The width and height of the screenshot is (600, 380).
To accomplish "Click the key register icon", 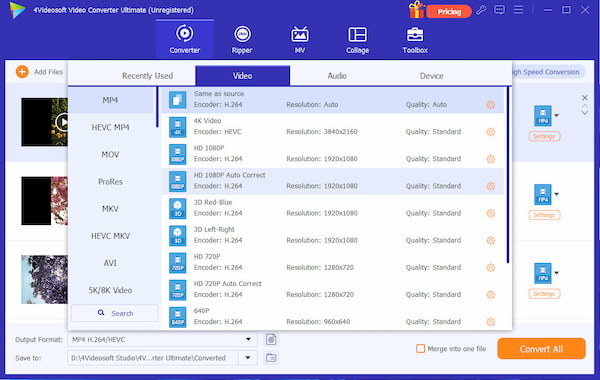I will (x=481, y=10).
